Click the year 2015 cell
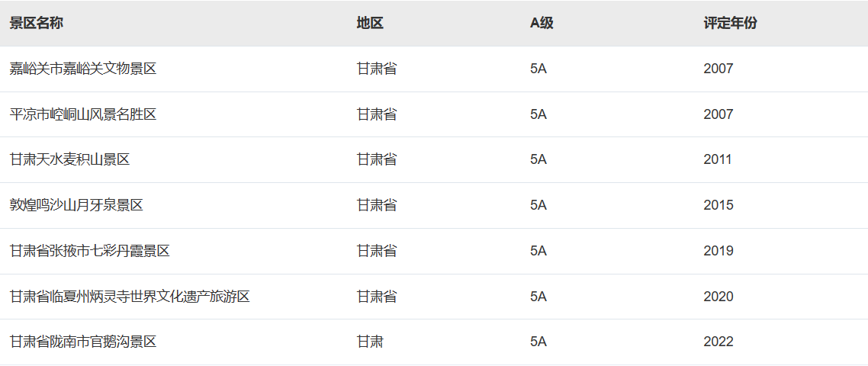 719,205
